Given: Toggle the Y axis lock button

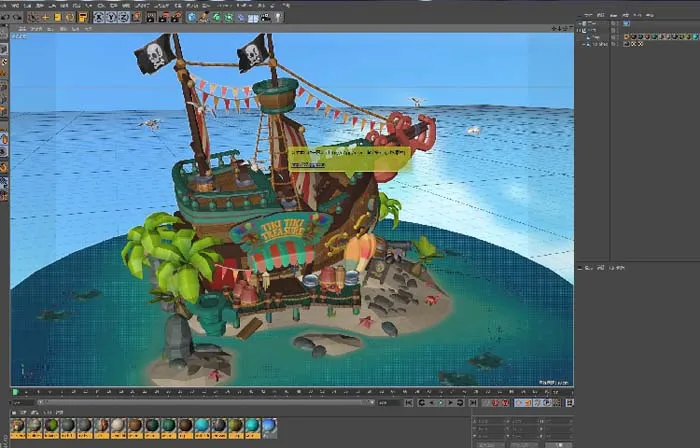Looking at the screenshot, I should coord(109,16).
